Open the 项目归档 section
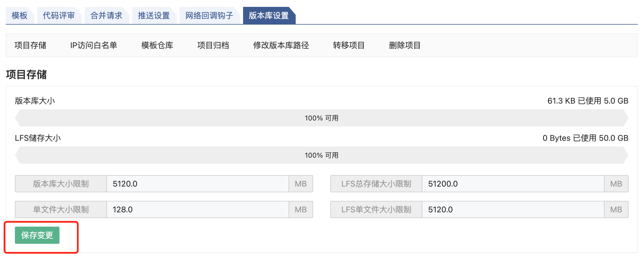 tap(213, 45)
